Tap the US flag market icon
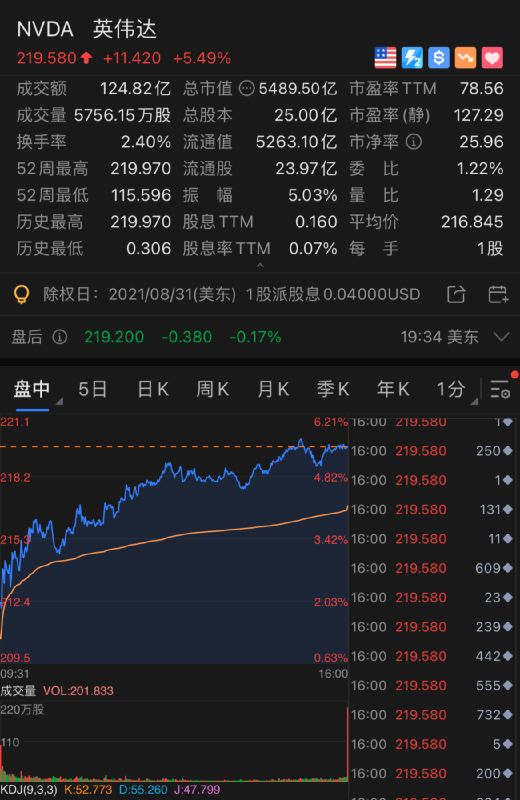Viewport: 520px width, 800px height. 385,58
